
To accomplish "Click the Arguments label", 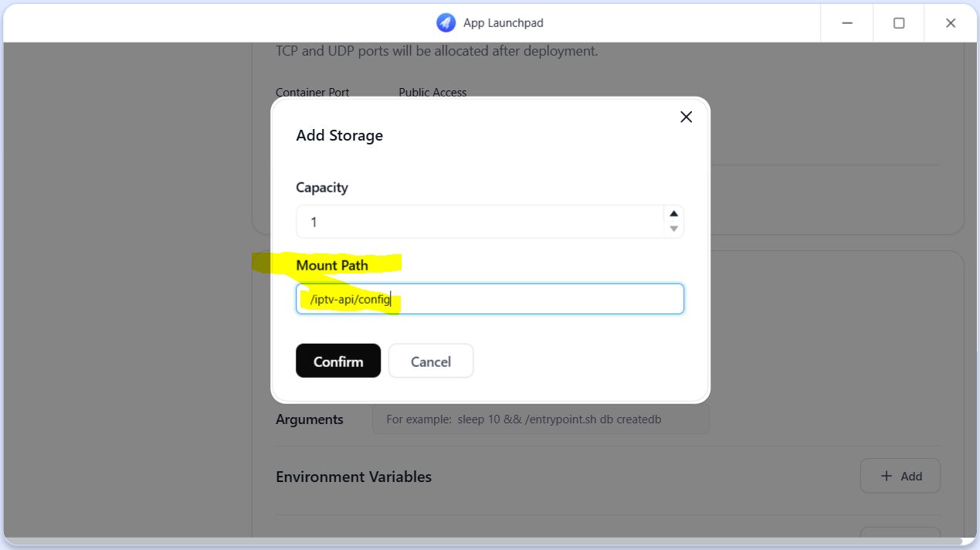I will 310,419.
